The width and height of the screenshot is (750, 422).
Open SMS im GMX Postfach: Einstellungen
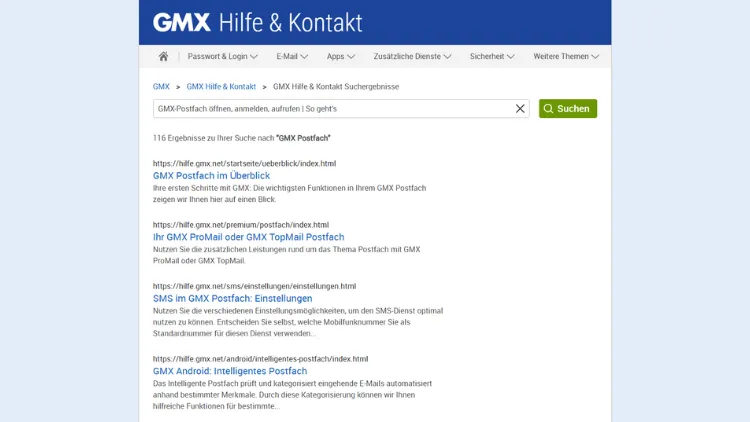pos(232,298)
